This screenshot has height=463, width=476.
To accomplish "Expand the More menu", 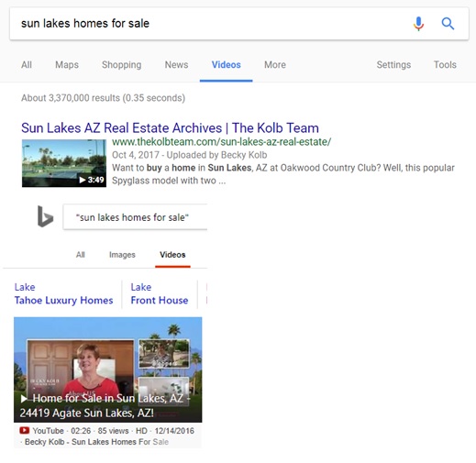I will 275,65.
